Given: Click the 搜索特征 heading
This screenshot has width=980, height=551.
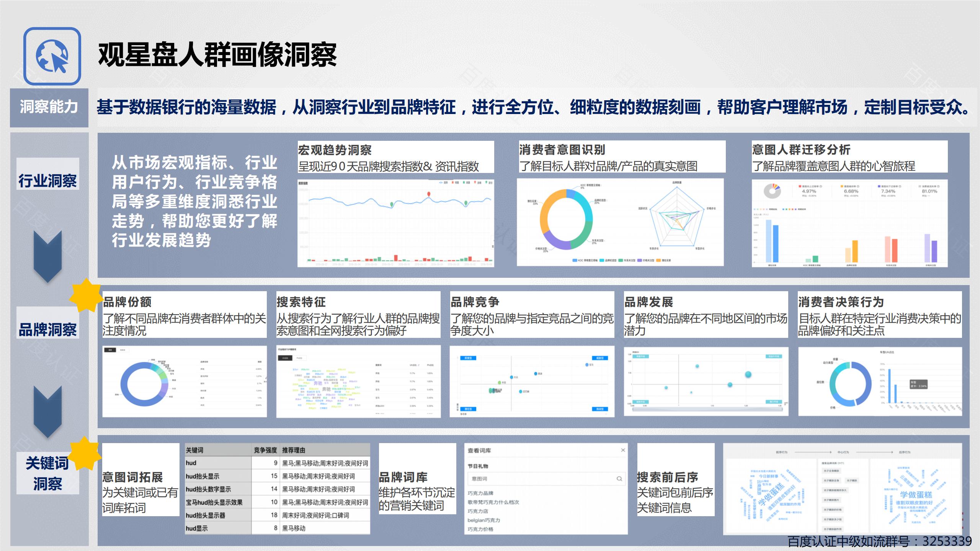Looking at the screenshot, I should pos(301,302).
